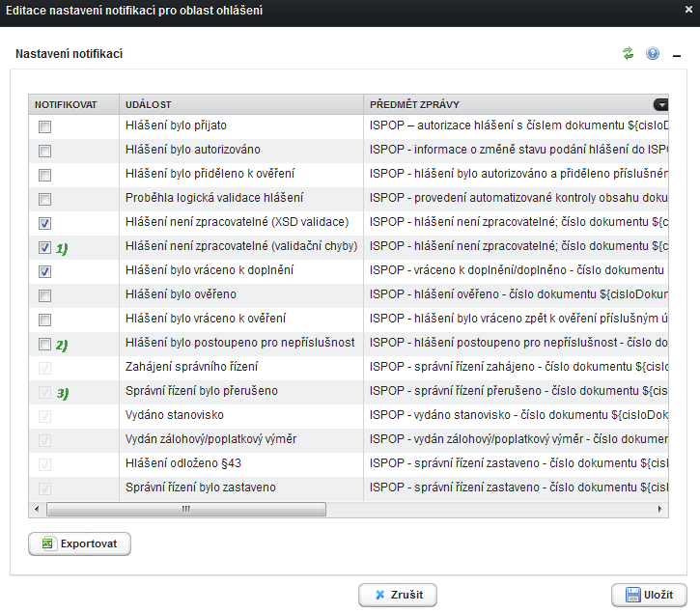Export table with Exportovat button
Screen dimensions: 700x613
tap(79, 543)
